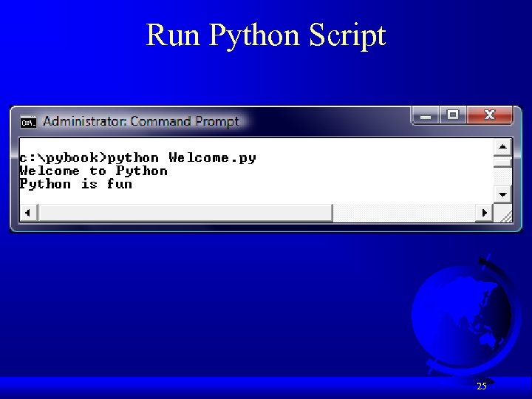Click the vertical scrollbar down arrow
The width and height of the screenshot is (532, 399).
(502, 195)
